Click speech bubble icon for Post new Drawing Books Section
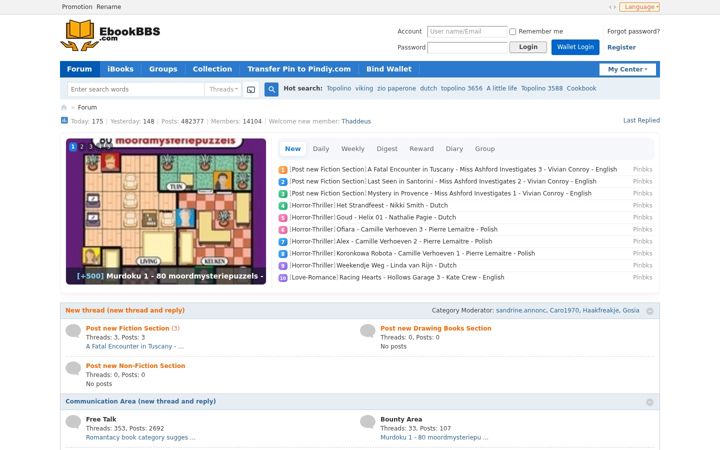This screenshot has width=720, height=450. 367,330
